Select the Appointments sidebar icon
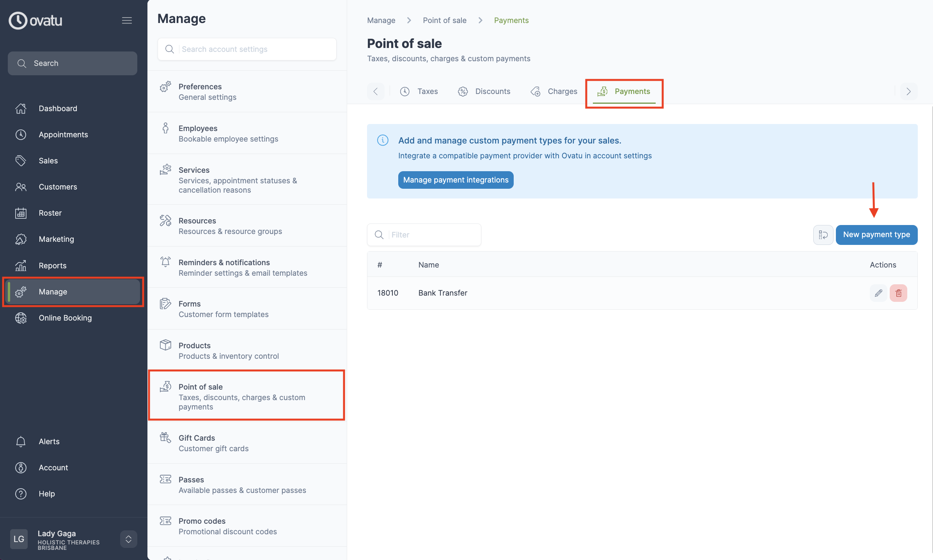 coord(21,134)
